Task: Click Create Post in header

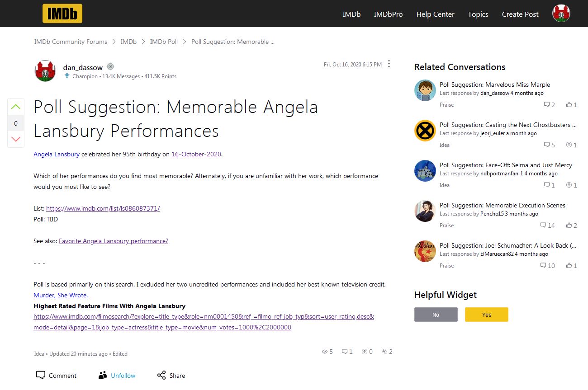Action: (x=520, y=14)
